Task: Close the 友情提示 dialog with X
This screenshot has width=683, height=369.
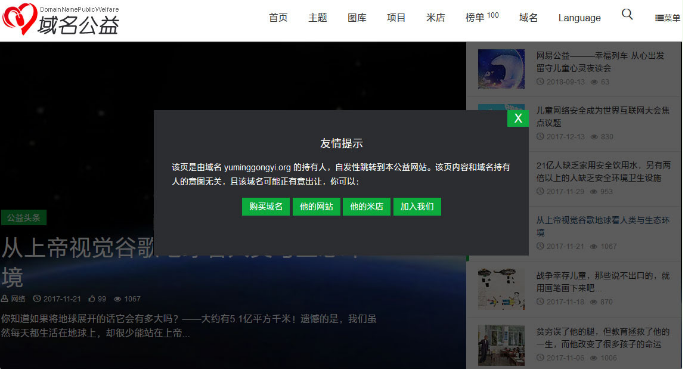Action: (518, 118)
